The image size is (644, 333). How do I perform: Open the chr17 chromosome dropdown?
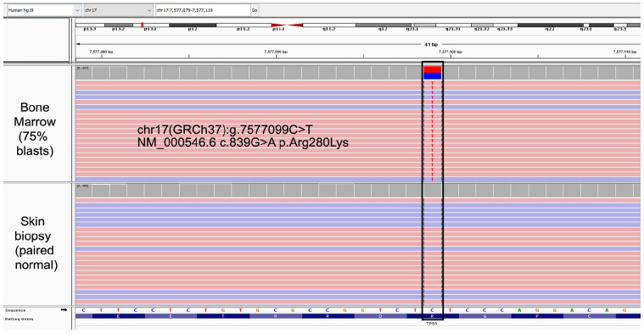tap(118, 10)
